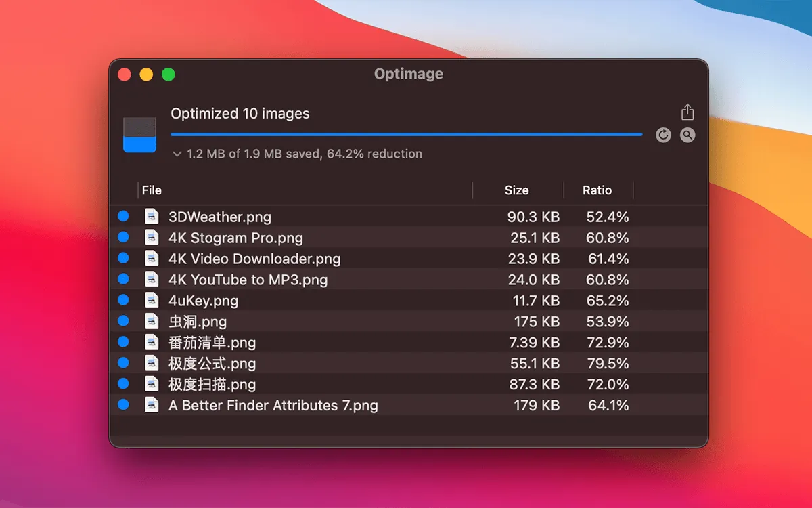Toggle blue status dot beside 番茄清单.png
This screenshot has width=812, height=508.
pyautogui.click(x=123, y=343)
